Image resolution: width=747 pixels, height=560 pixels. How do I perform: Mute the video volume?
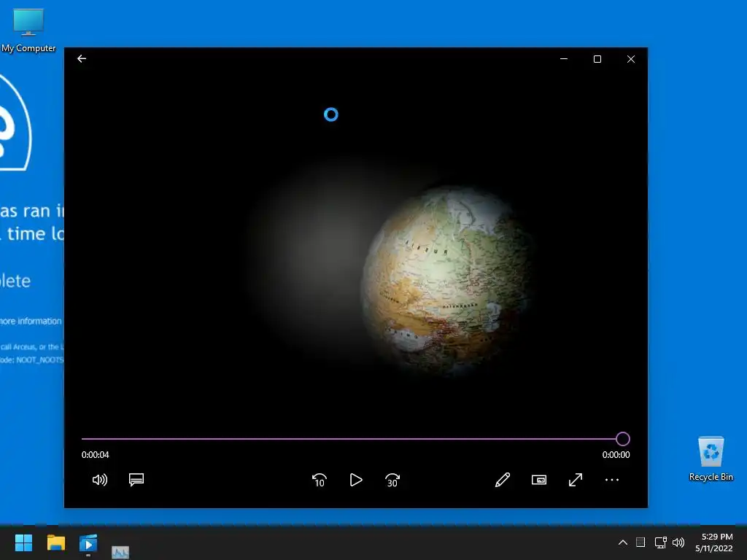tap(99, 480)
